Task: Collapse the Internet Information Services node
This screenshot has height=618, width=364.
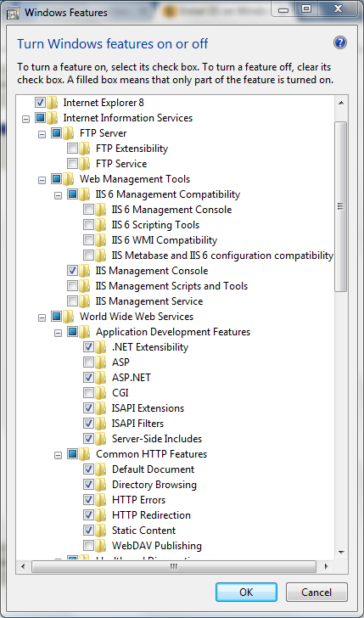Action: pos(26,119)
